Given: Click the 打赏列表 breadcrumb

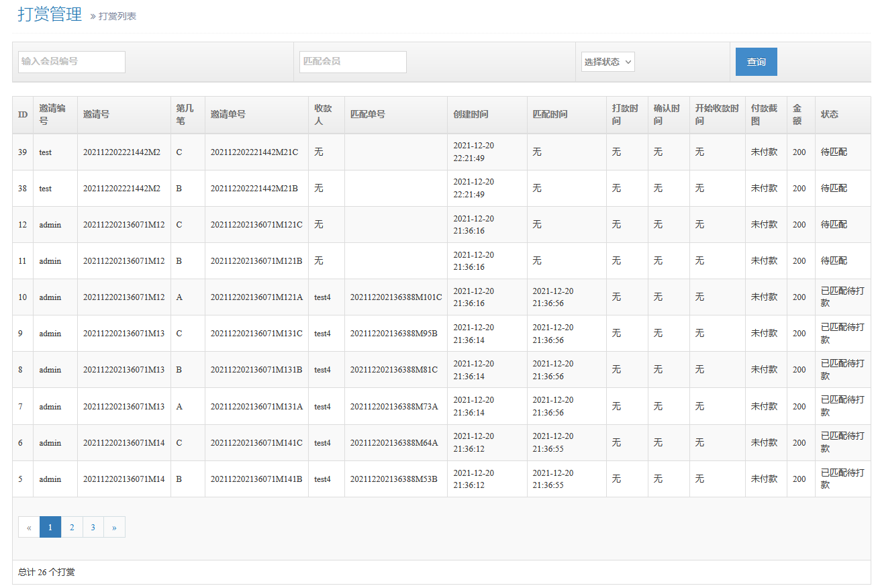Looking at the screenshot, I should [117, 16].
